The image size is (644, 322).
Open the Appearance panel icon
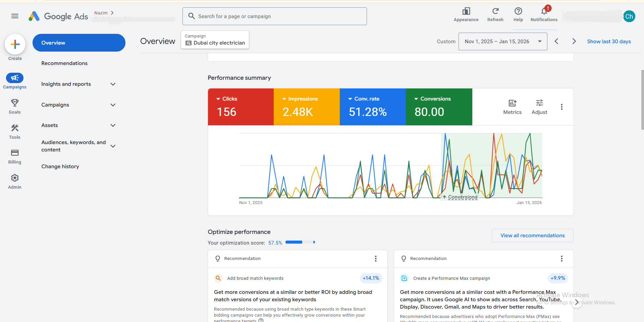(x=466, y=11)
